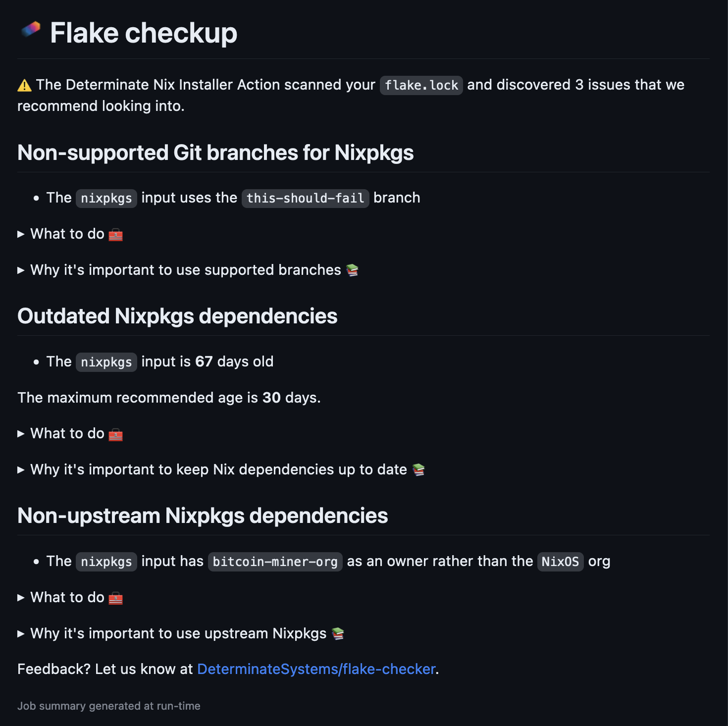Viewport: 728px width, 726px height.
Task: Click the books icon beside dependencies up to date
Action: point(418,469)
